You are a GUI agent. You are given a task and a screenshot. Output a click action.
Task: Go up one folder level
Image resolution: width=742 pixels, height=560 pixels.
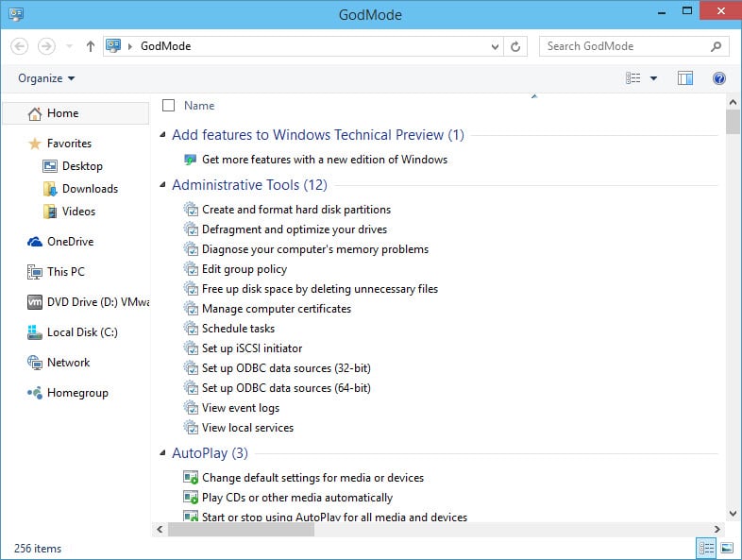click(91, 46)
